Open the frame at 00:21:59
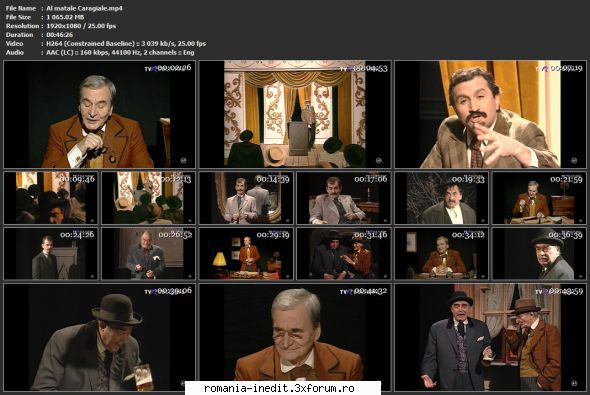This screenshot has width=590, height=395. click(x=539, y=198)
